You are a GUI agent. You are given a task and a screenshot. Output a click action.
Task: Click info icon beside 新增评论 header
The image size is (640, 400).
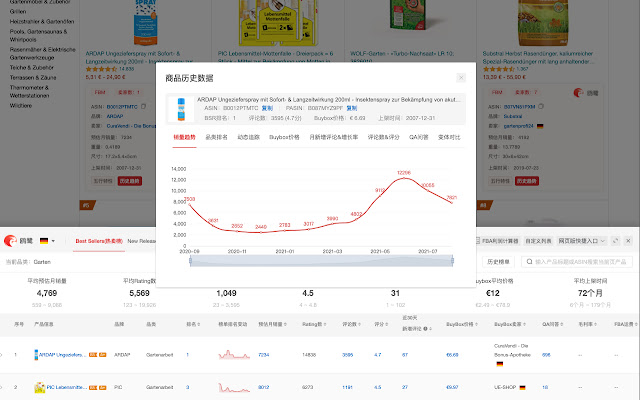click(425, 329)
